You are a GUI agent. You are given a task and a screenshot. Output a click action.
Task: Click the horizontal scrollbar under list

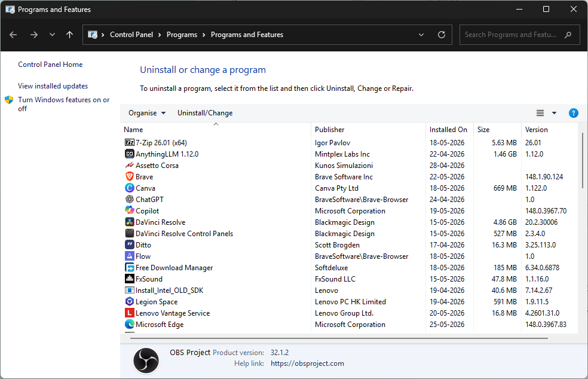coord(339,338)
